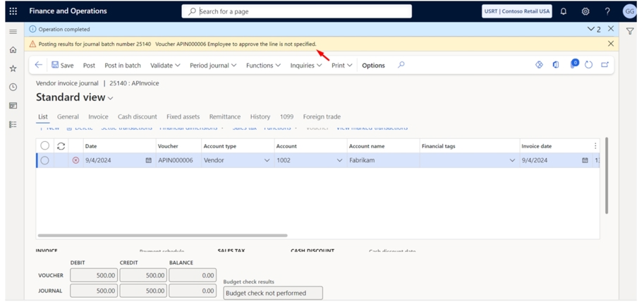The height and width of the screenshot is (302, 644).
Task: Click the Financial tags column header
Action: click(x=470, y=146)
